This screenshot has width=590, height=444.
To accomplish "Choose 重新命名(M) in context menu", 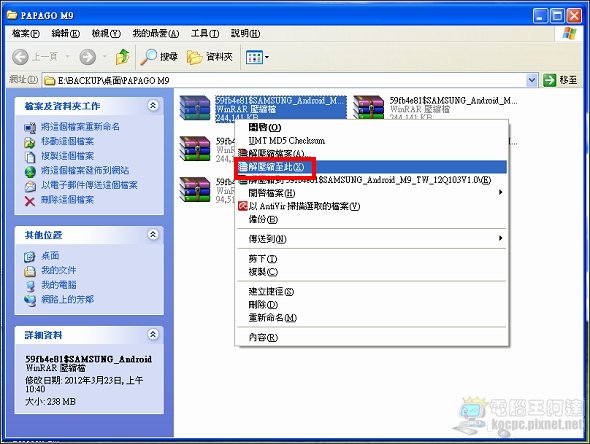I will coord(371,318).
